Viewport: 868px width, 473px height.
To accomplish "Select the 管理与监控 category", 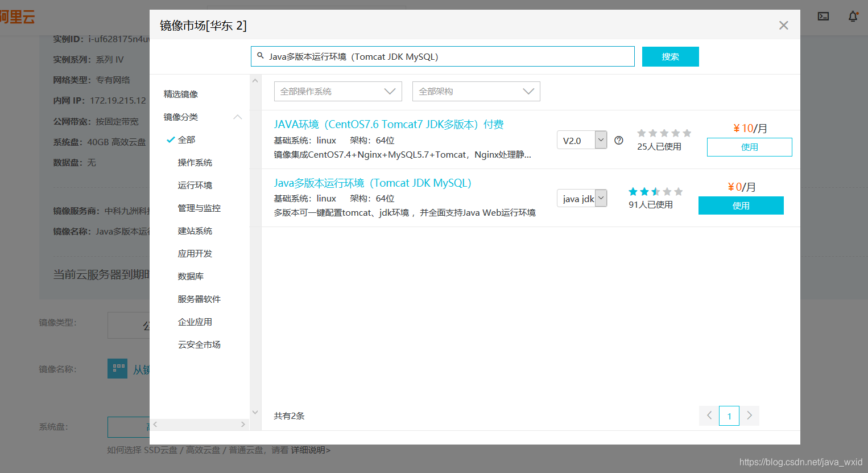I will click(x=199, y=208).
